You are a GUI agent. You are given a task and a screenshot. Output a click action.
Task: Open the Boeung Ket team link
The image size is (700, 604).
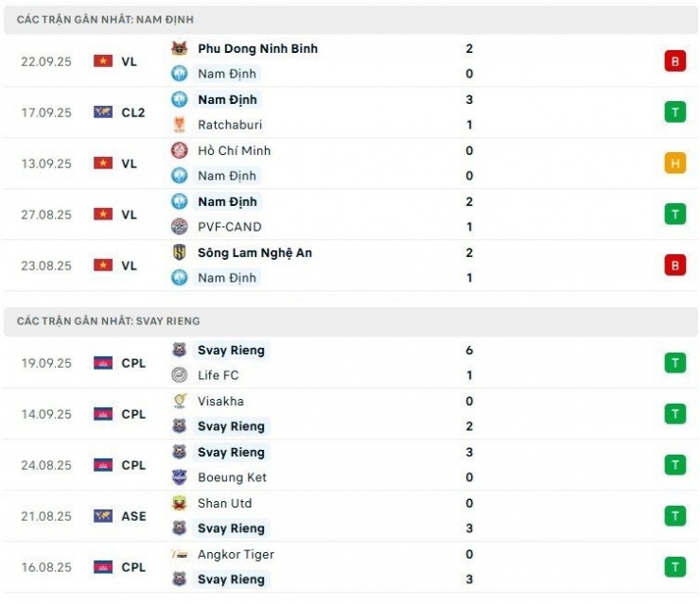(232, 477)
